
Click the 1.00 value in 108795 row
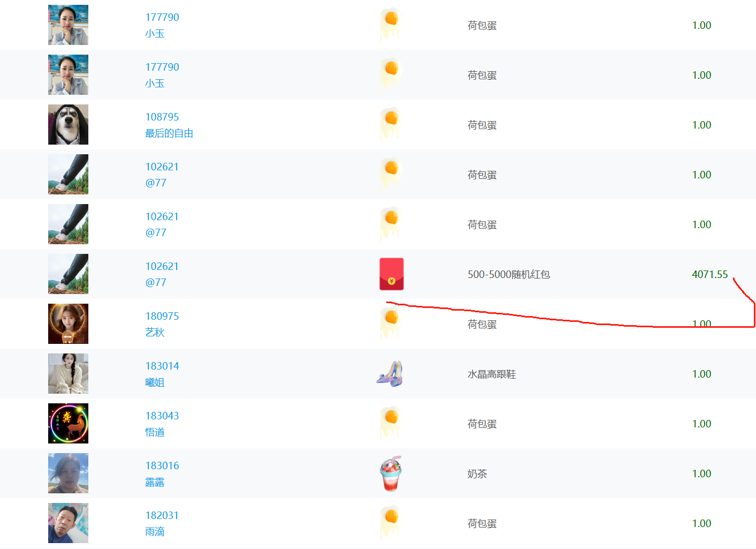pyautogui.click(x=701, y=125)
